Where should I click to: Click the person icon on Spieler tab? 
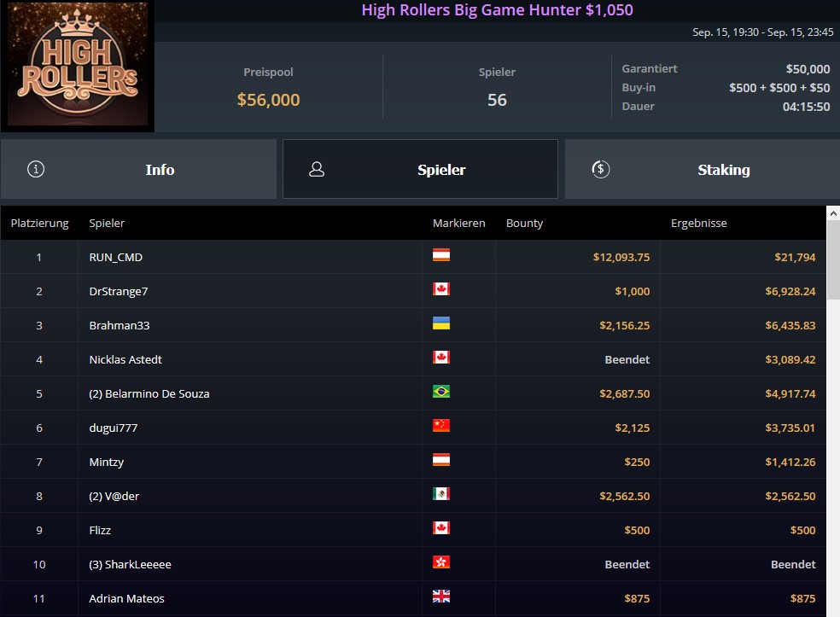[317, 169]
